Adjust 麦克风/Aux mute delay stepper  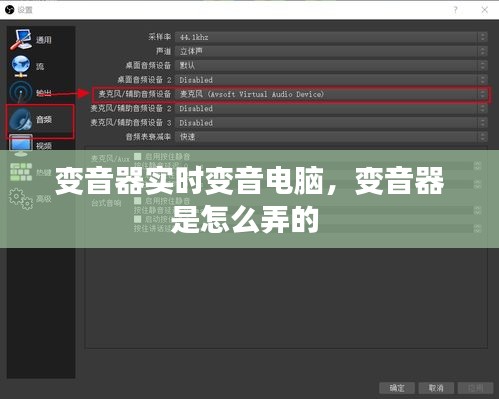(477, 166)
